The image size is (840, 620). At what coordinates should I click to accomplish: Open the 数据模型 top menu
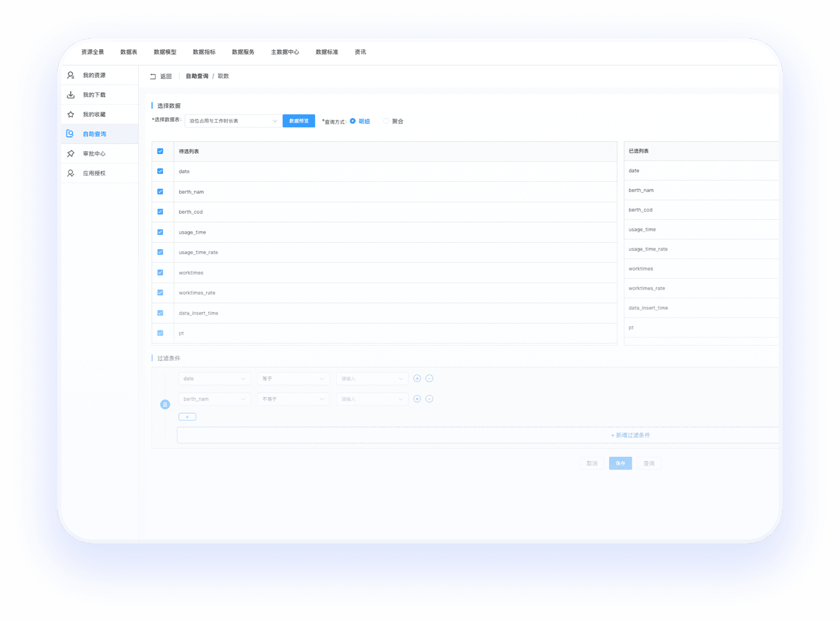165,52
